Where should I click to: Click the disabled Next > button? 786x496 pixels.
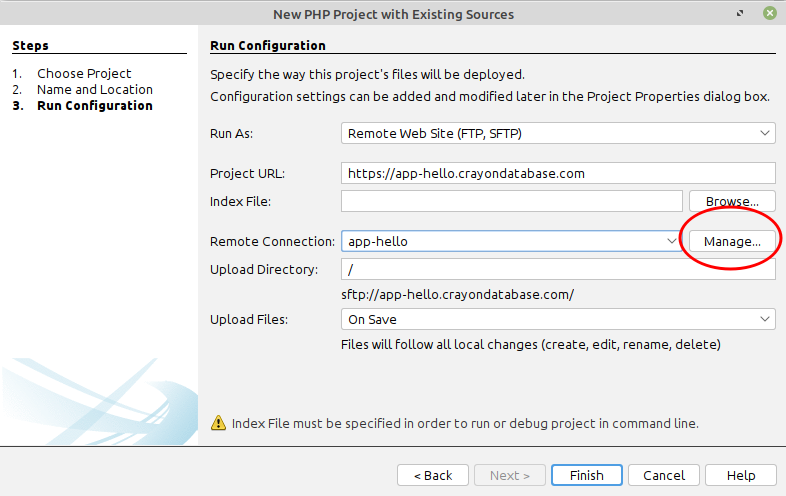[x=510, y=475]
